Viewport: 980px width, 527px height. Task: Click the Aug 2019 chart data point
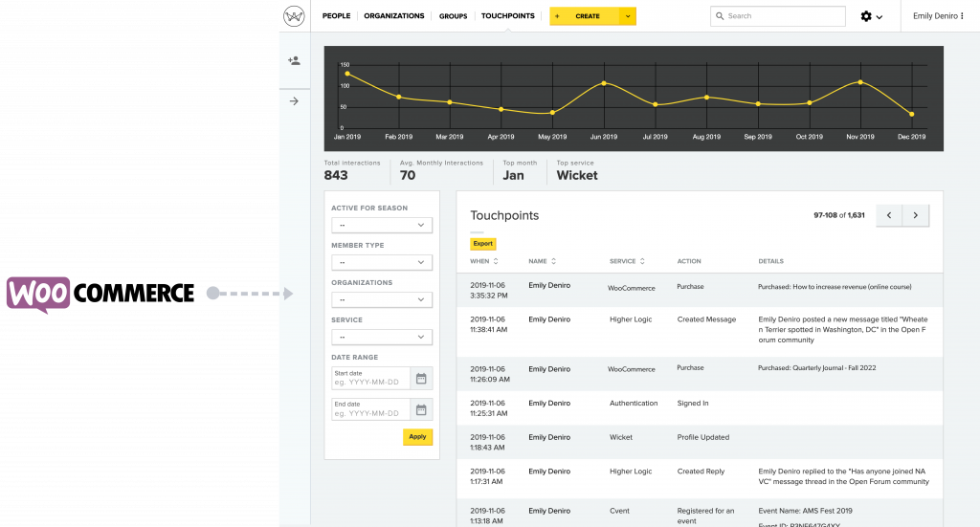tap(707, 98)
